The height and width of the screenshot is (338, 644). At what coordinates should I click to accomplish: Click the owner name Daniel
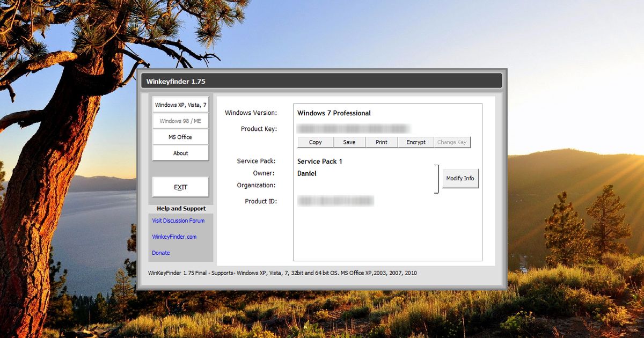click(x=307, y=173)
